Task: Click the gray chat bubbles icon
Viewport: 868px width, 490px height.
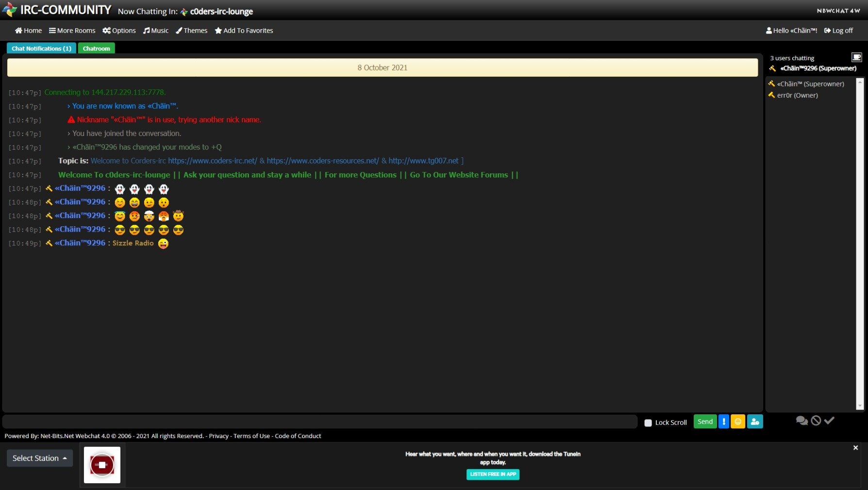Action: tap(801, 421)
